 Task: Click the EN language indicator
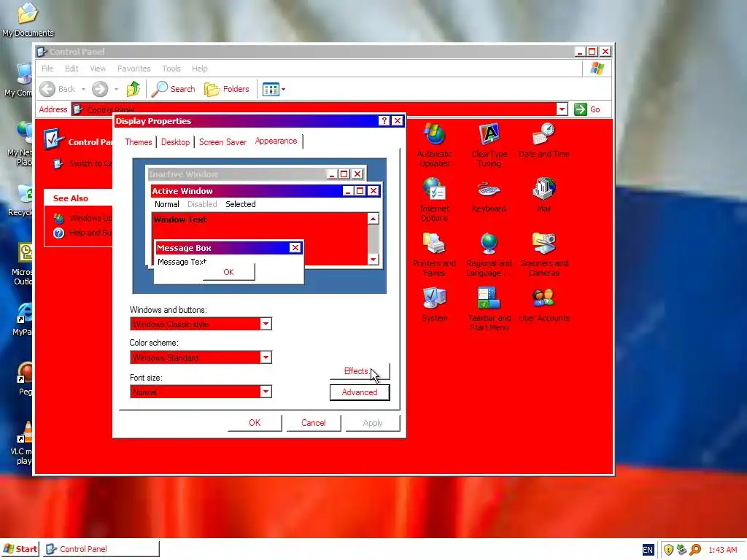(648, 550)
